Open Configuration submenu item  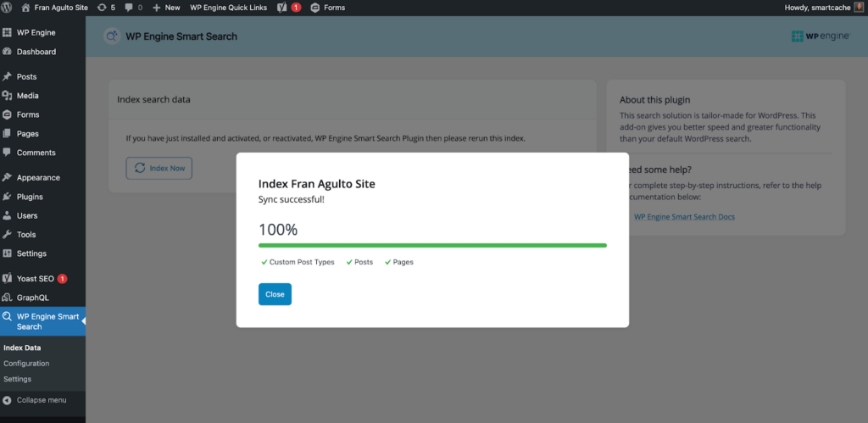26,364
